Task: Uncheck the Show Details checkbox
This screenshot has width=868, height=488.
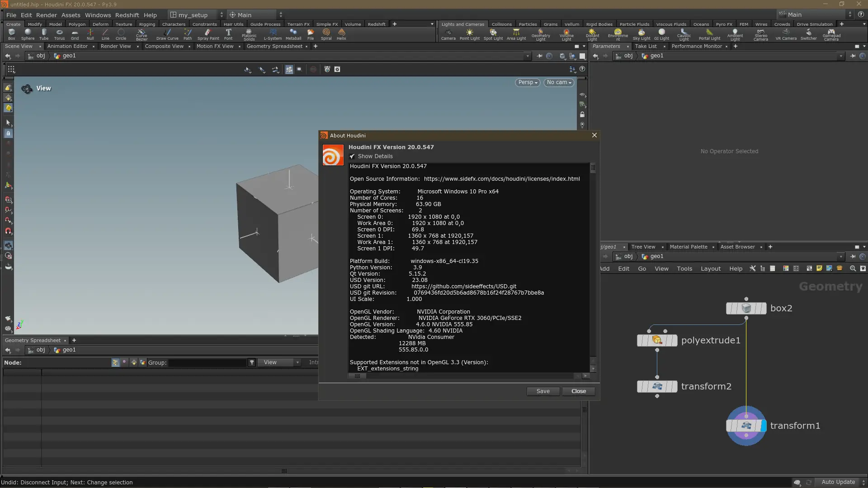Action: point(352,156)
